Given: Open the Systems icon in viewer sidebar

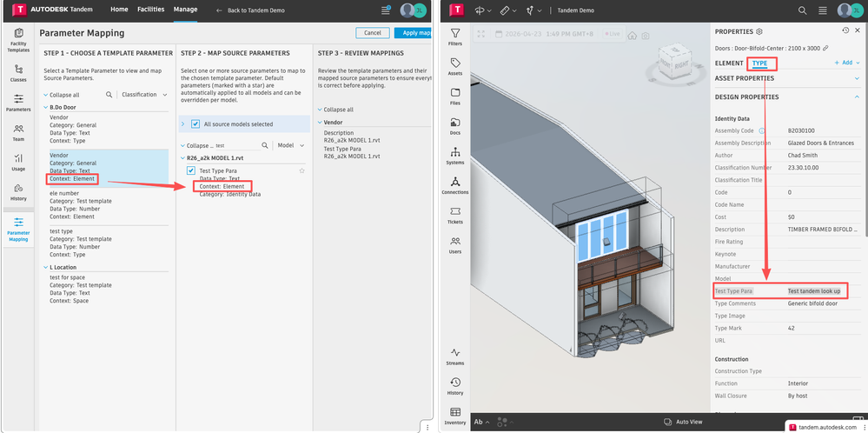Looking at the screenshot, I should tap(455, 157).
